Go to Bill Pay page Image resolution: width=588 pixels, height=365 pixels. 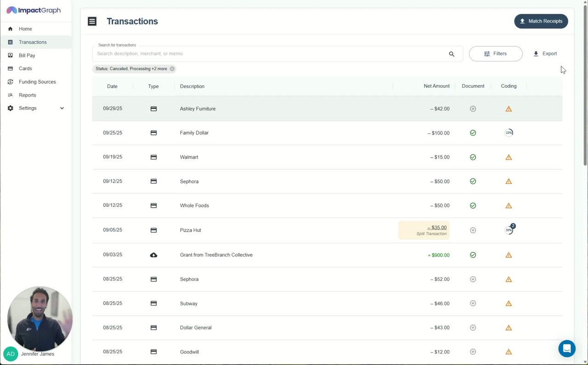[27, 56]
